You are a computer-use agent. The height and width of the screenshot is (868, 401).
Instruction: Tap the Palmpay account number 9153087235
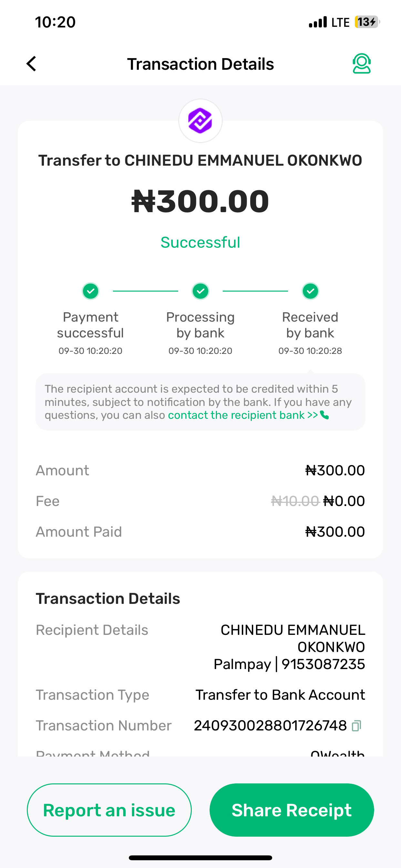point(323,664)
